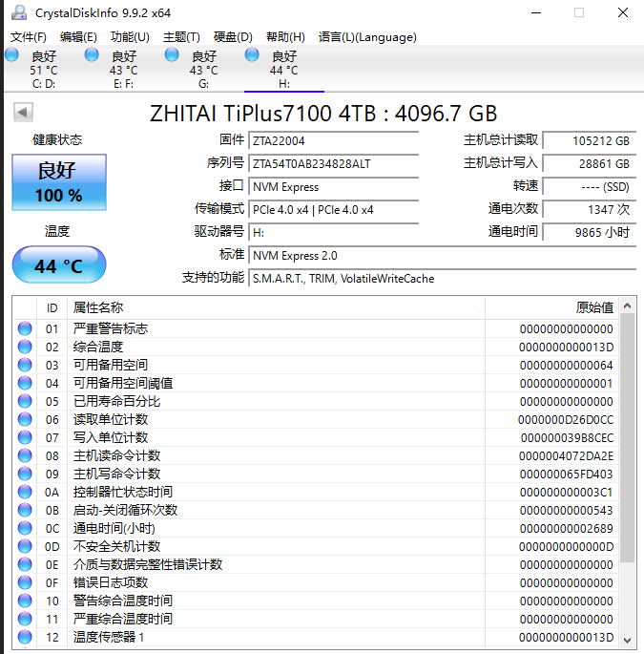Click status orb for attribute 10 警告综合温度时间
The height and width of the screenshot is (654, 644).
pyautogui.click(x=25, y=601)
